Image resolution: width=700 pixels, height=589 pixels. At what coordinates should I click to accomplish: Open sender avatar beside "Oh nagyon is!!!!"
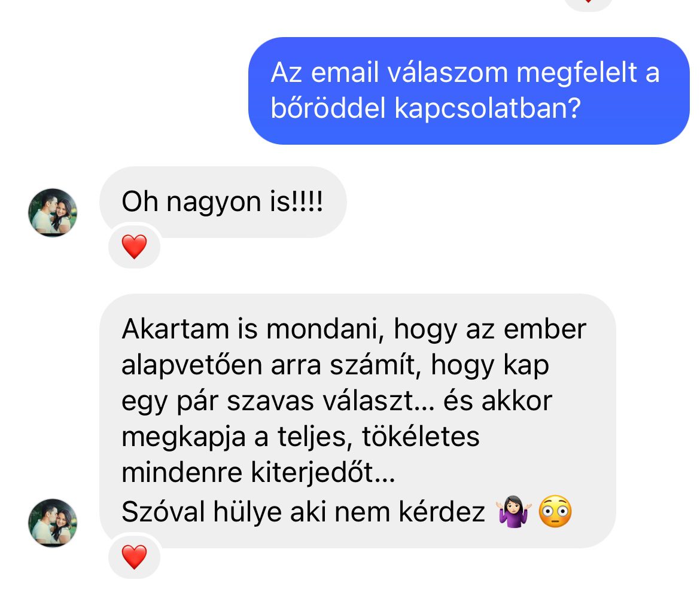pos(53,212)
